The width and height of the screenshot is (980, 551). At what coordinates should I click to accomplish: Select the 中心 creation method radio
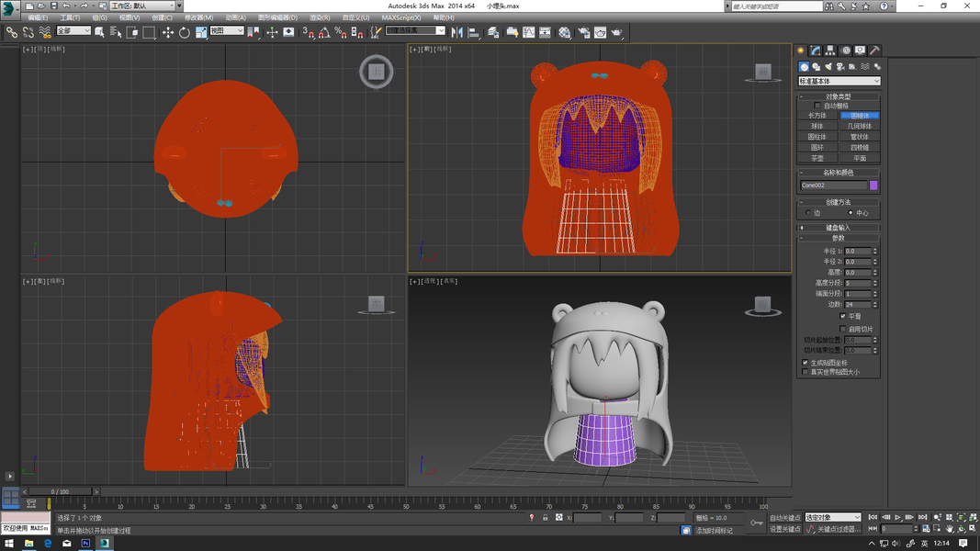pos(850,213)
